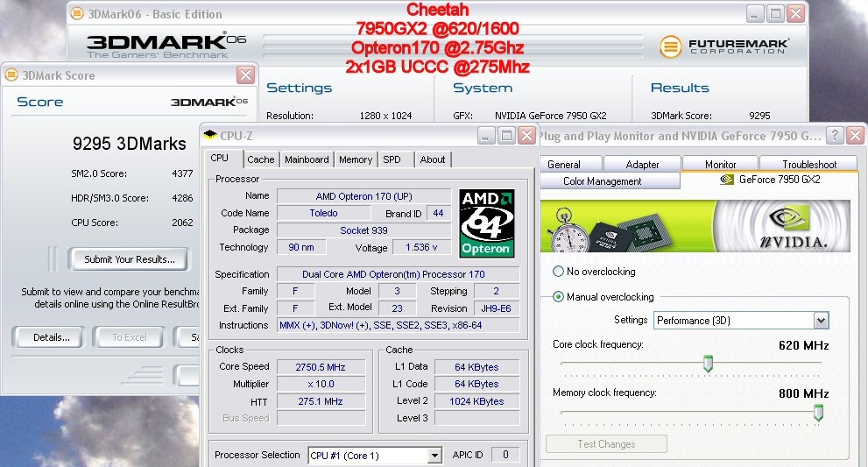Open the Adapter tab in display properties

point(642,165)
